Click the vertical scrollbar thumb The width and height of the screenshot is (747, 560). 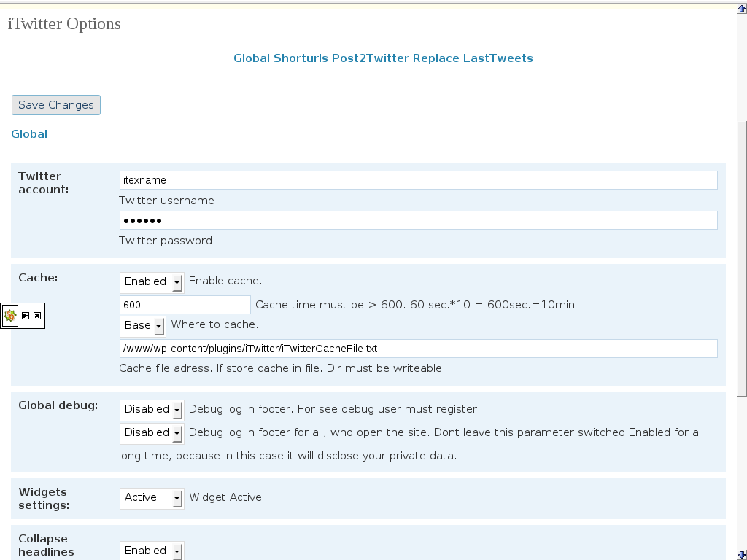point(742,257)
